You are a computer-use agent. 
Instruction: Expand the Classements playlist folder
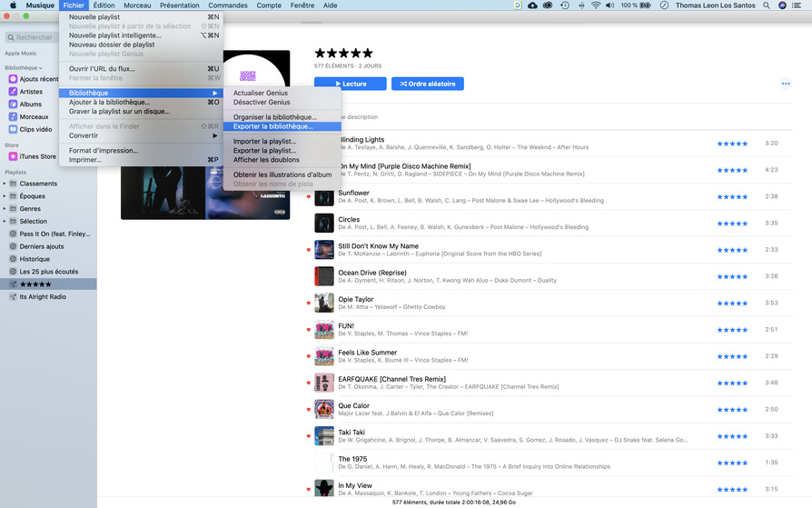pyautogui.click(x=5, y=184)
